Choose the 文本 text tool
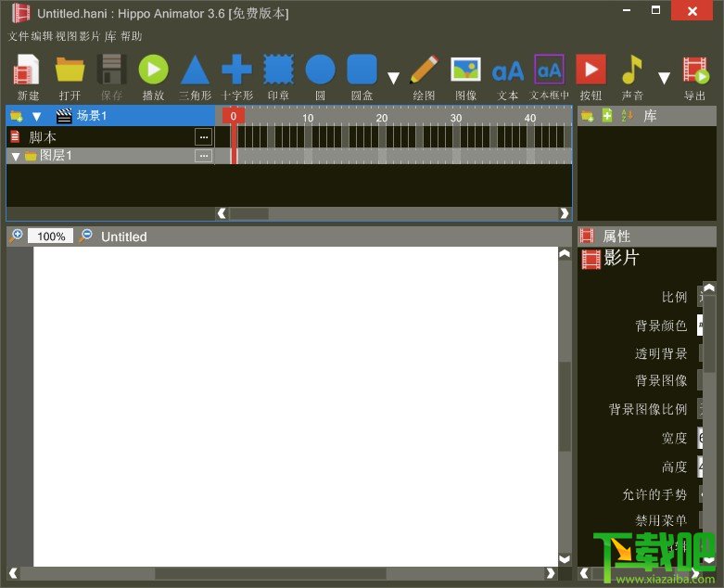This screenshot has width=724, height=588. [x=507, y=78]
